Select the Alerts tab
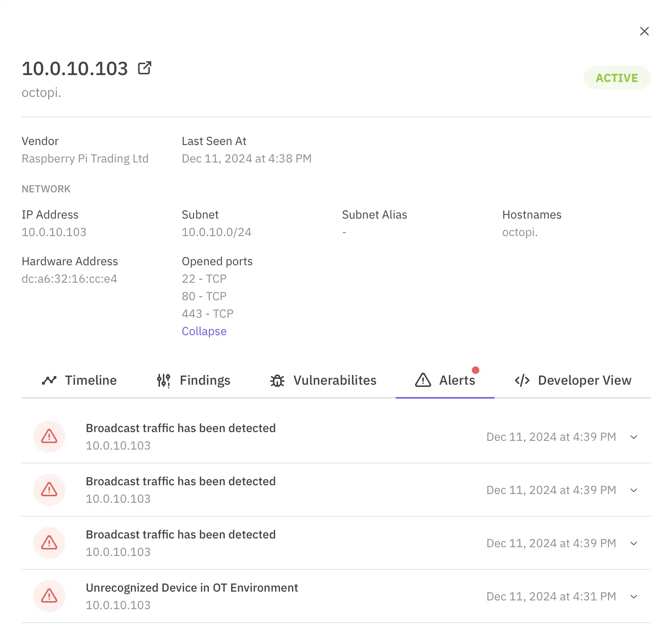672x631 pixels. click(445, 380)
